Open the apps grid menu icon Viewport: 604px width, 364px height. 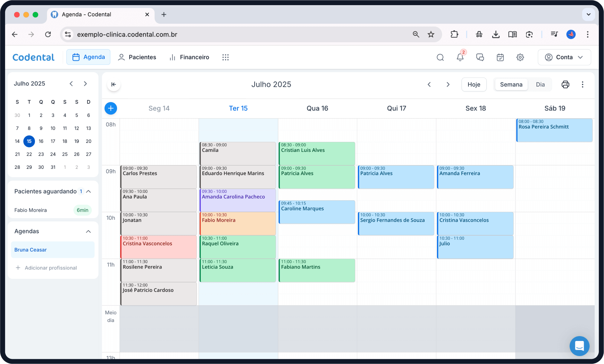(225, 57)
